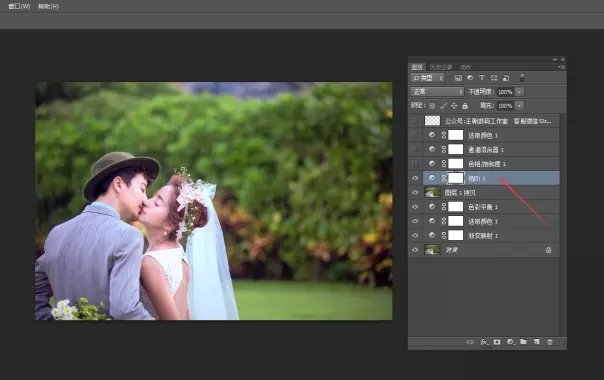Create a new group folder icon

click(x=523, y=341)
